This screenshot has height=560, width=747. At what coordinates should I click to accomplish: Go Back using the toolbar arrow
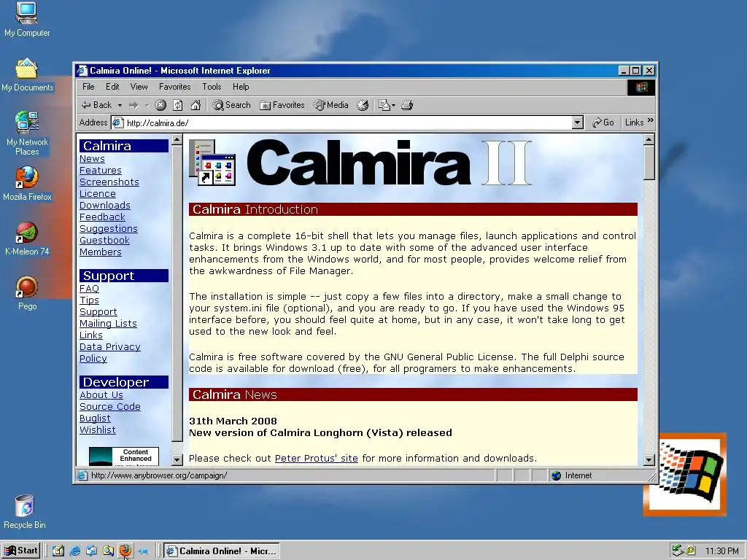click(x=96, y=105)
